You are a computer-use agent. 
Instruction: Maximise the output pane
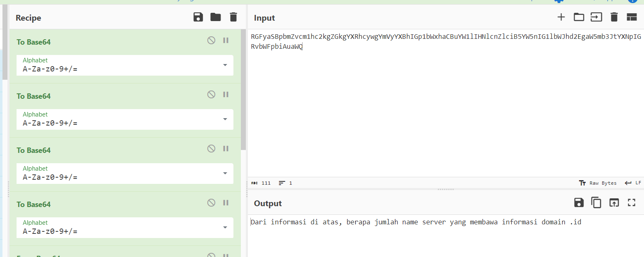[631, 202]
